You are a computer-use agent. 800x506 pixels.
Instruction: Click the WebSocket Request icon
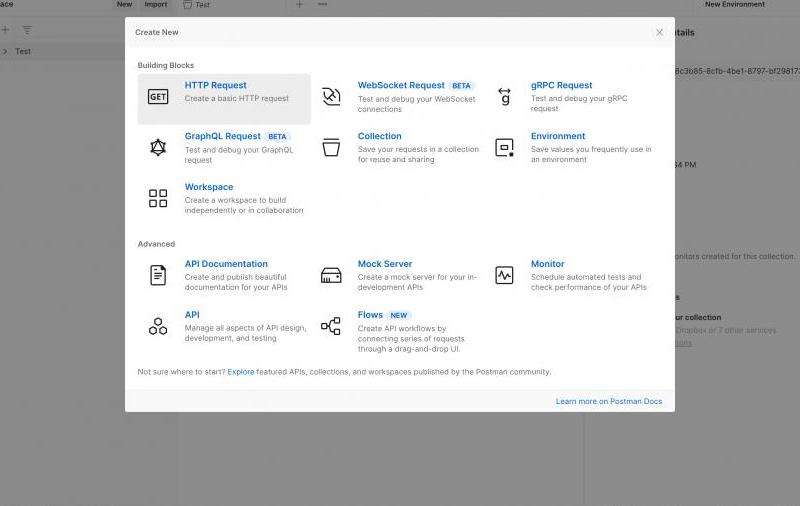pos(331,96)
